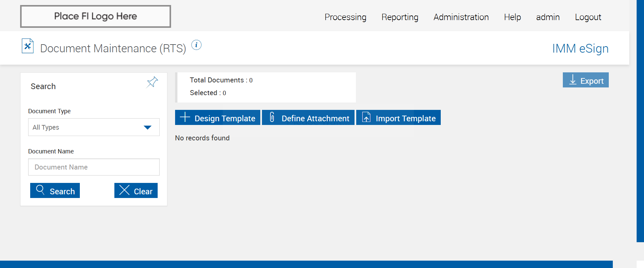Click the import file icon on Import Template
Screen dimensions: 644x268
click(366, 117)
